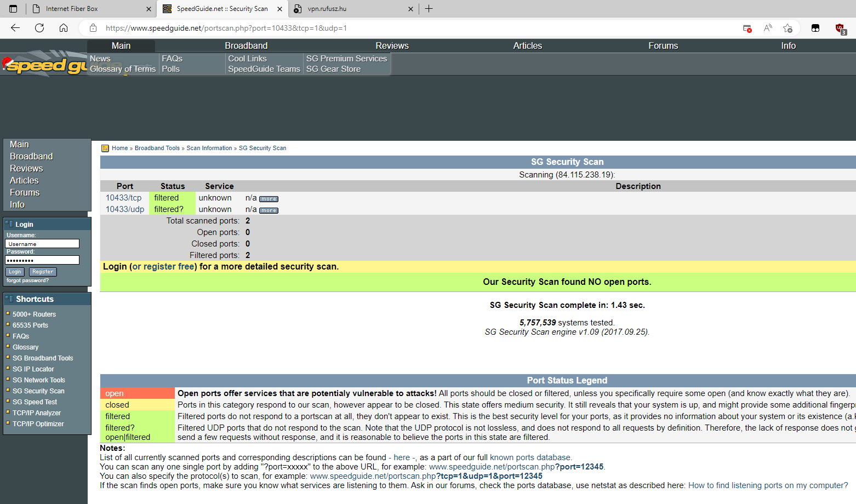Click the 10433/udp port link
856x504 pixels.
(x=125, y=209)
